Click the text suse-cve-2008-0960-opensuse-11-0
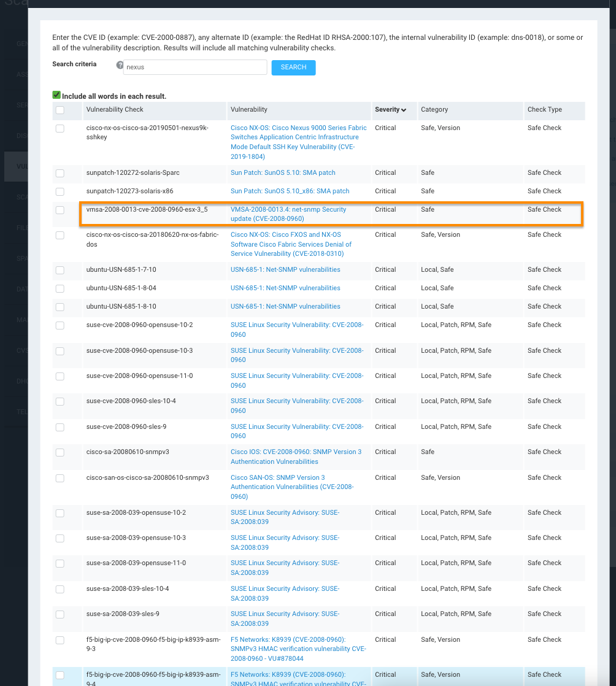The height and width of the screenshot is (686, 616). pos(139,376)
